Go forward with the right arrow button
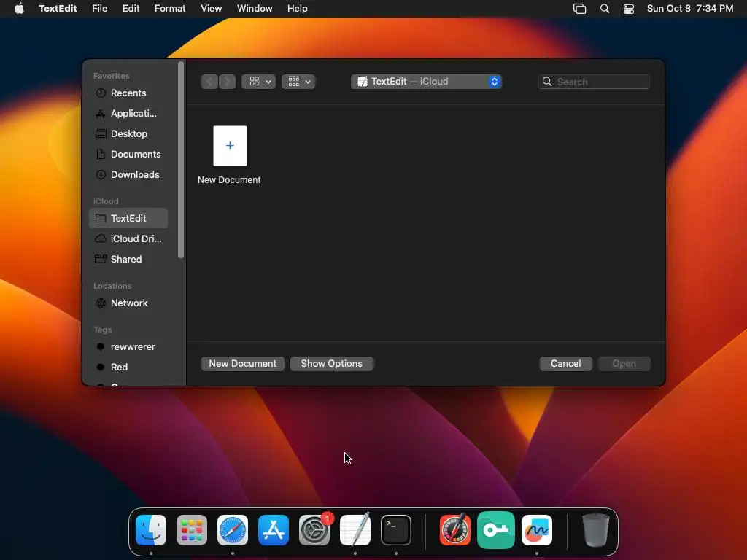747x560 pixels. 228,82
